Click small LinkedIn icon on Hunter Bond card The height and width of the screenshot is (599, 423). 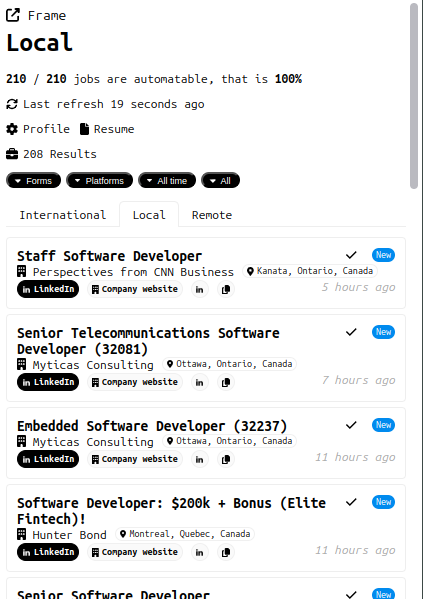[199, 552]
